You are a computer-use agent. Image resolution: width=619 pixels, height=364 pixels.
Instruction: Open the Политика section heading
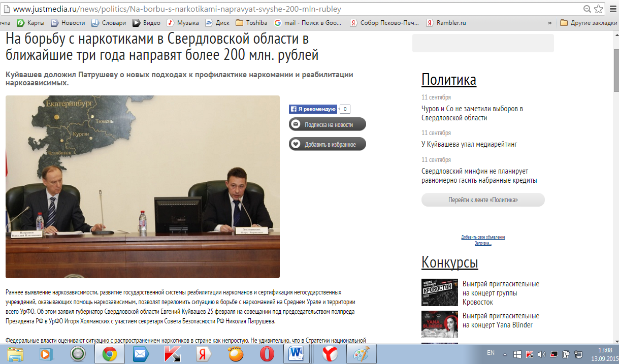point(449,80)
